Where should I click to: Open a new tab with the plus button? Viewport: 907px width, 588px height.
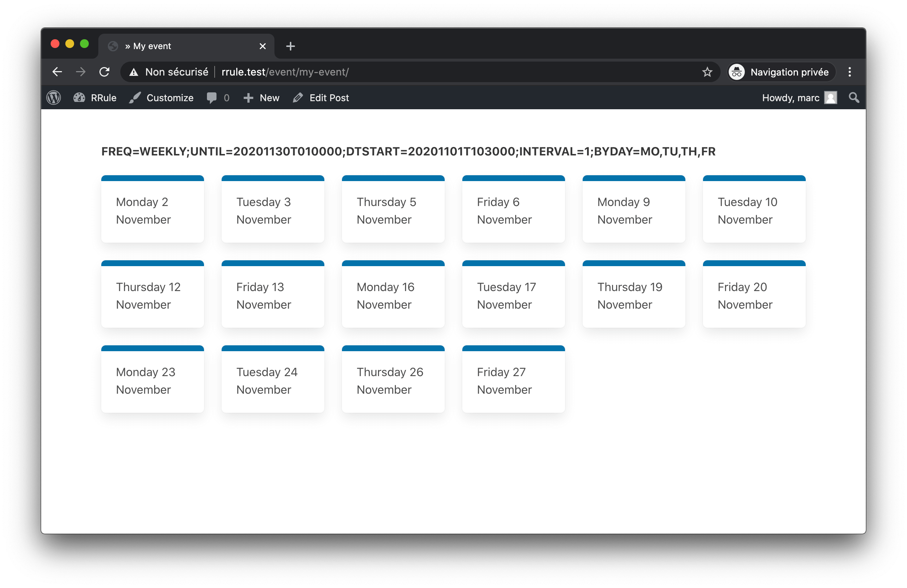290,46
